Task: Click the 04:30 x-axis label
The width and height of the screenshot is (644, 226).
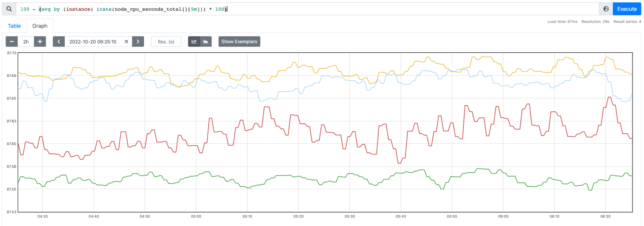Action: tap(43, 216)
